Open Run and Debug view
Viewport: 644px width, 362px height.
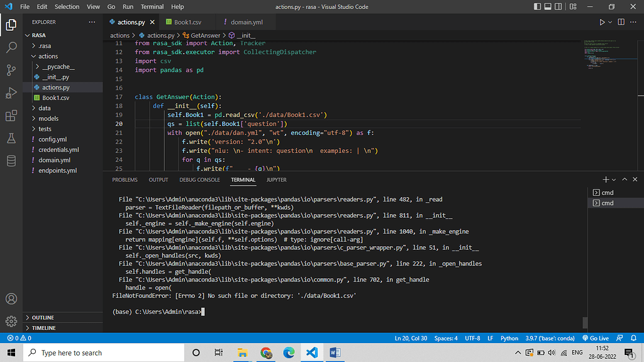(11, 93)
